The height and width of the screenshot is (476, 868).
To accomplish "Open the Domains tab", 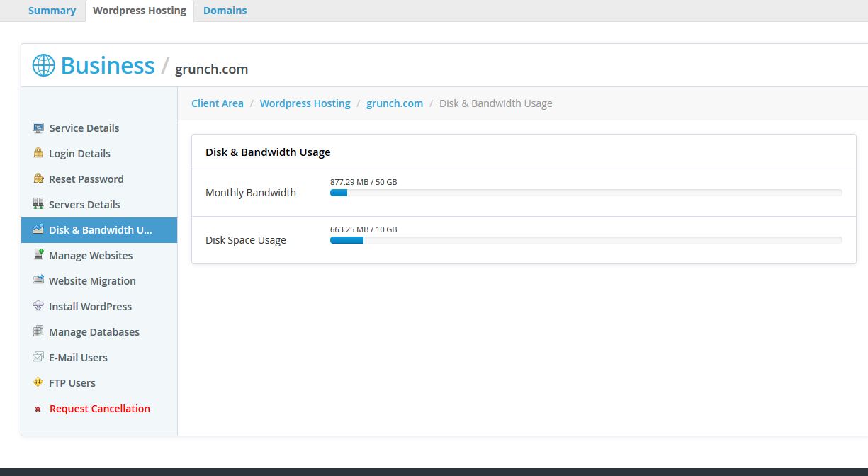I will (x=225, y=11).
